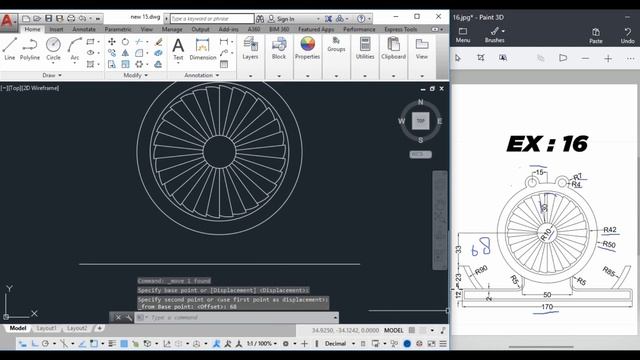Click the Explode tool icon
This screenshot has width=640, height=360.
158,53
